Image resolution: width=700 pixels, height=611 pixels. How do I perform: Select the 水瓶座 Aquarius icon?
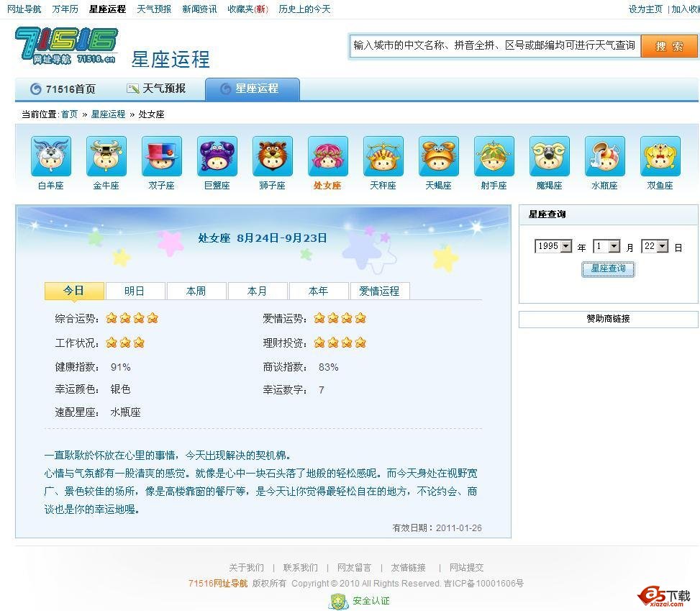[x=604, y=156]
